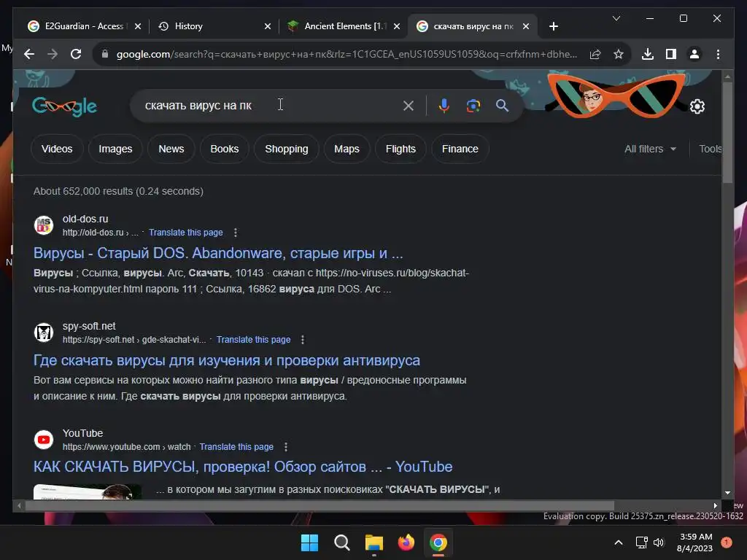
Task: Bookmark this page with the star icon
Action: point(619,54)
